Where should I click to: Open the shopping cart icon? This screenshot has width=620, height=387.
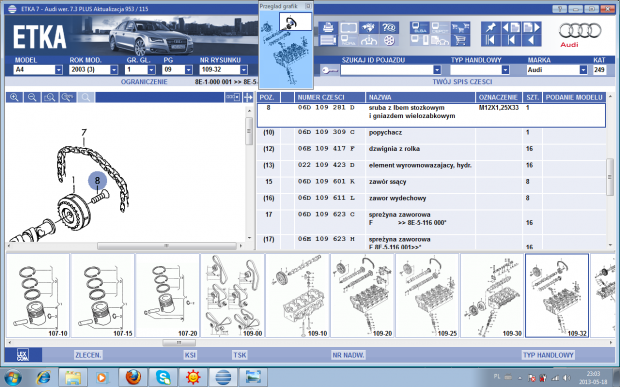pyautogui.click(x=460, y=40)
